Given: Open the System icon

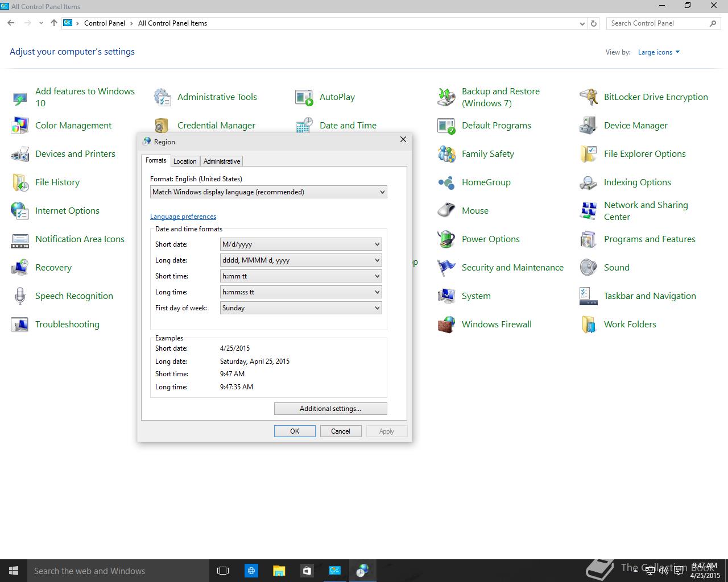Looking at the screenshot, I should 446,296.
